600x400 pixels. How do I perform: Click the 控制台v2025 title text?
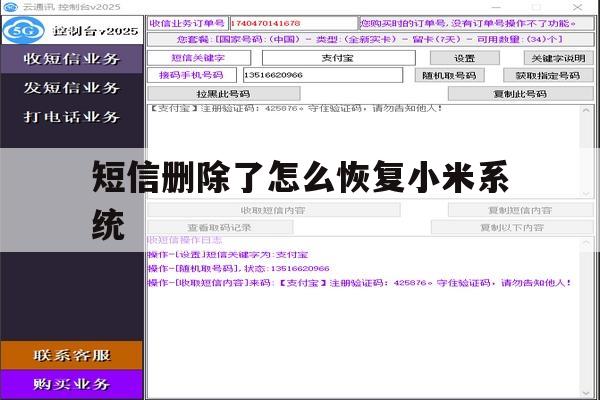(95, 31)
